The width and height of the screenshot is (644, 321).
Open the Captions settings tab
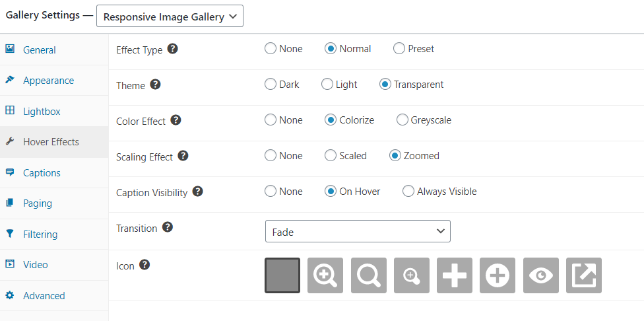click(54, 172)
